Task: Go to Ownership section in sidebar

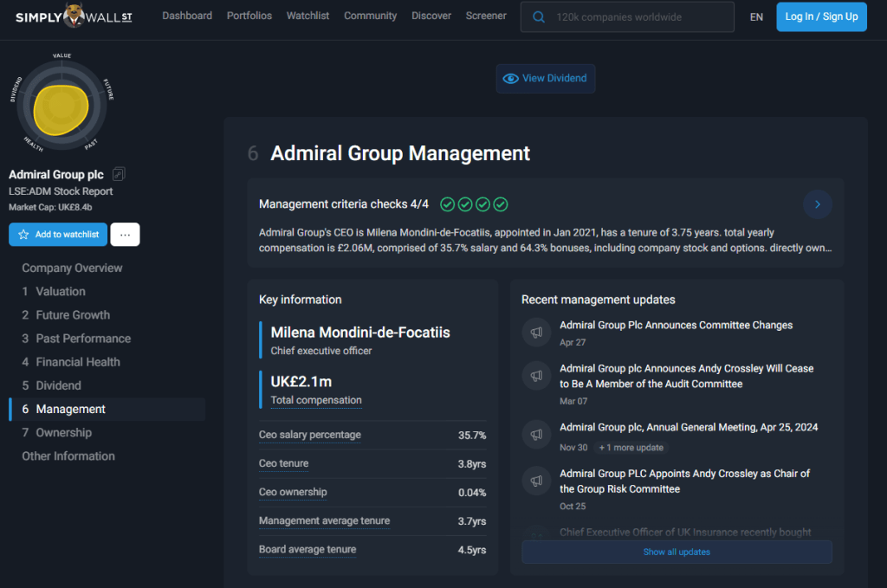Action: (63, 433)
